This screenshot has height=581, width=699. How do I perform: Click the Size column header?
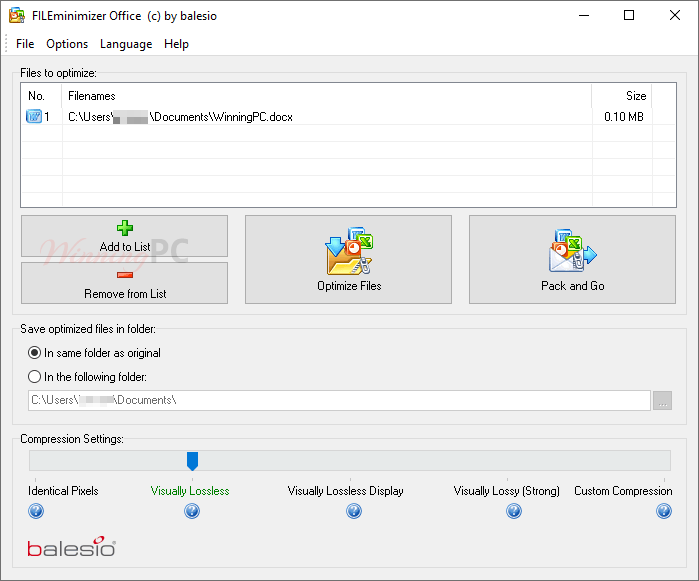coord(622,96)
